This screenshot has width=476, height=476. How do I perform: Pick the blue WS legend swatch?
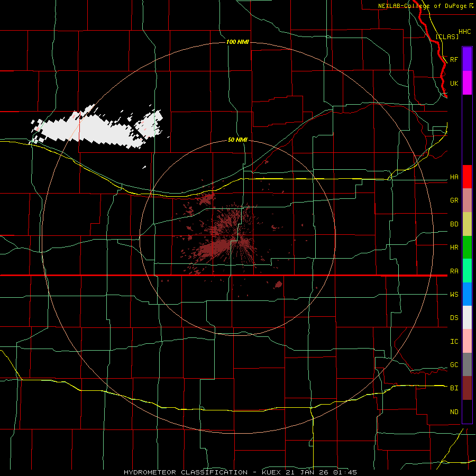(467, 294)
